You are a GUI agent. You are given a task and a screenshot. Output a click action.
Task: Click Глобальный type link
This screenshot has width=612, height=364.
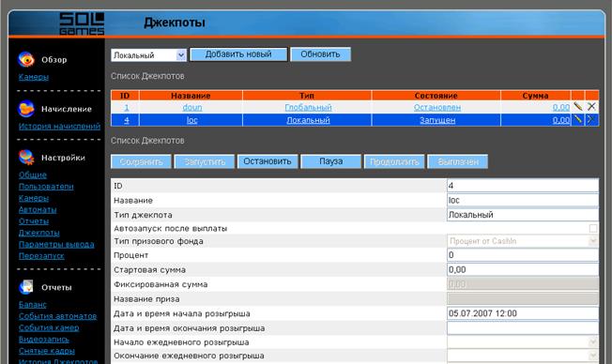[308, 107]
